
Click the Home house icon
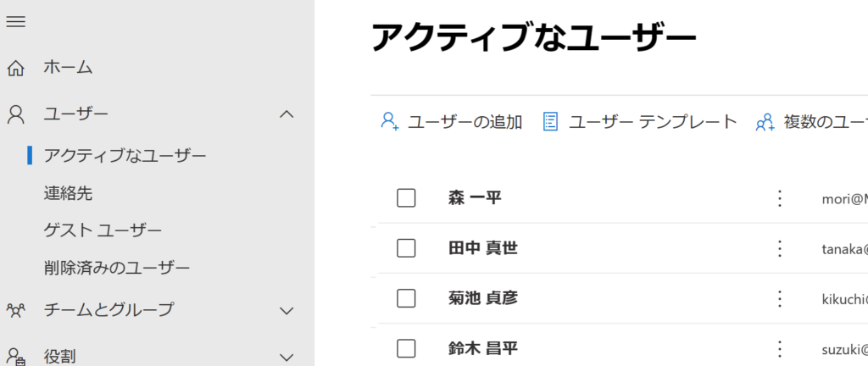click(15, 67)
